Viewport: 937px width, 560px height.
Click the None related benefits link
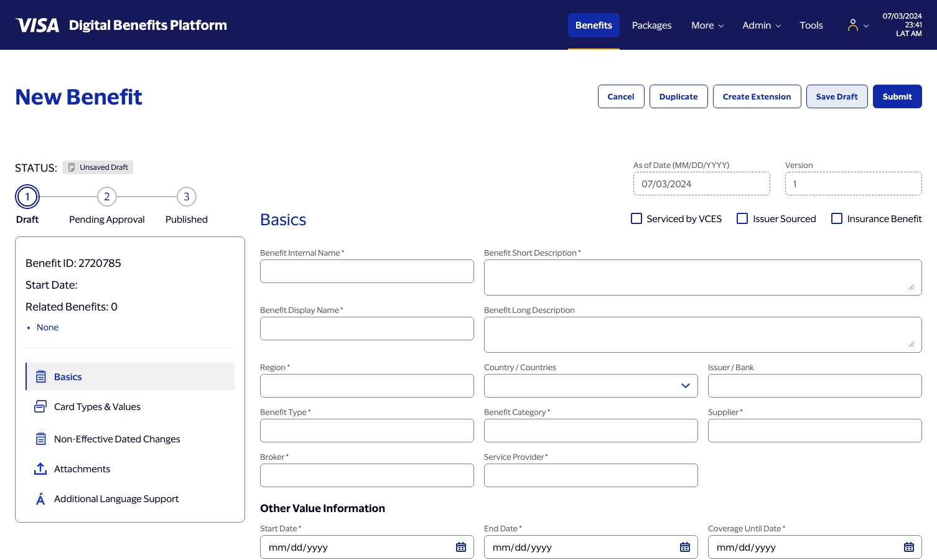(47, 327)
